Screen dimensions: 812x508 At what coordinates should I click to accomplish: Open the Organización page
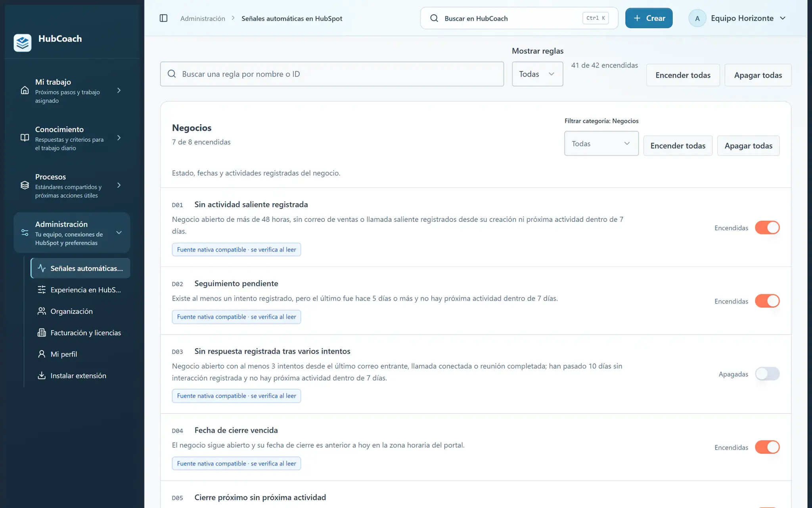pyautogui.click(x=80, y=311)
